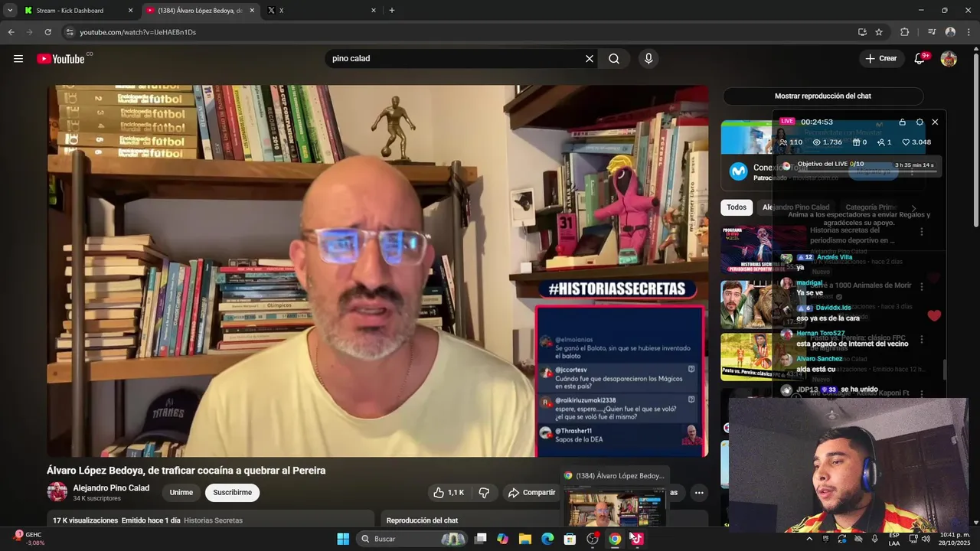
Task: Open the account avatar menu
Action: pos(949,59)
